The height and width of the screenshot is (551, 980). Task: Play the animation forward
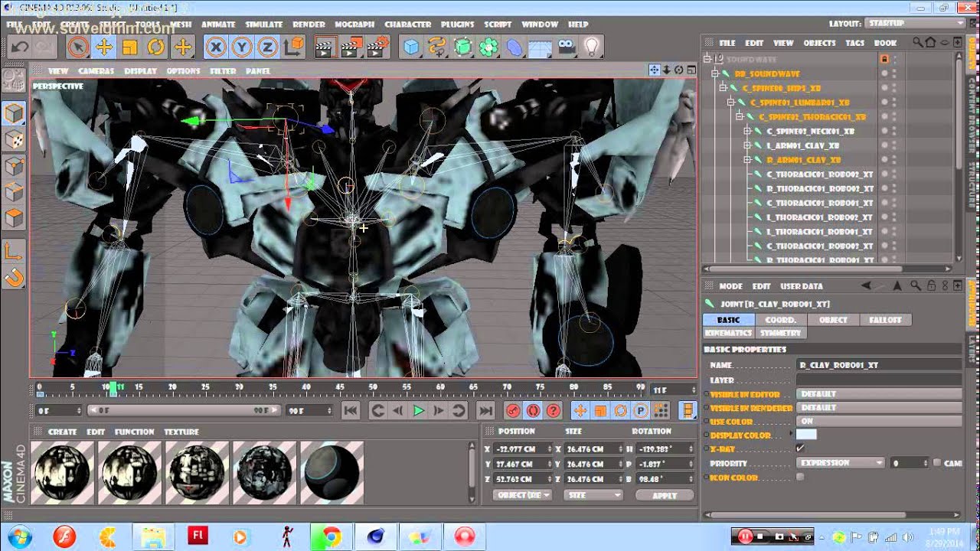click(418, 411)
